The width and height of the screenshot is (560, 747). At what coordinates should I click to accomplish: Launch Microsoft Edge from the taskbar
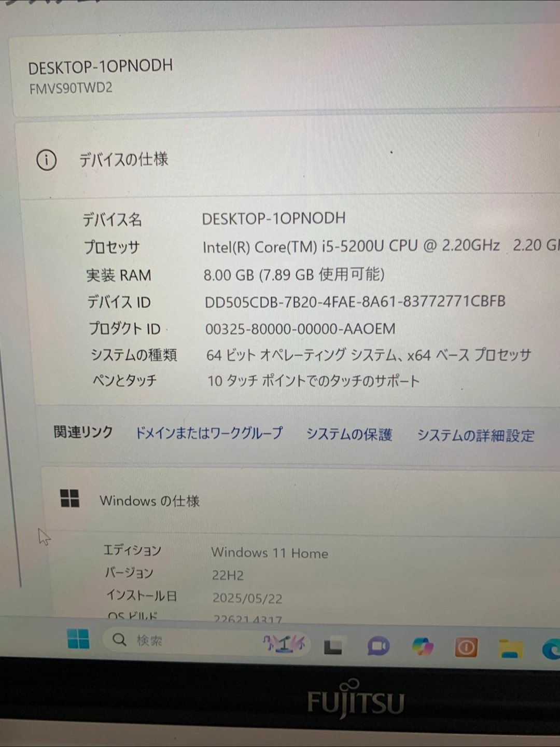(551, 649)
